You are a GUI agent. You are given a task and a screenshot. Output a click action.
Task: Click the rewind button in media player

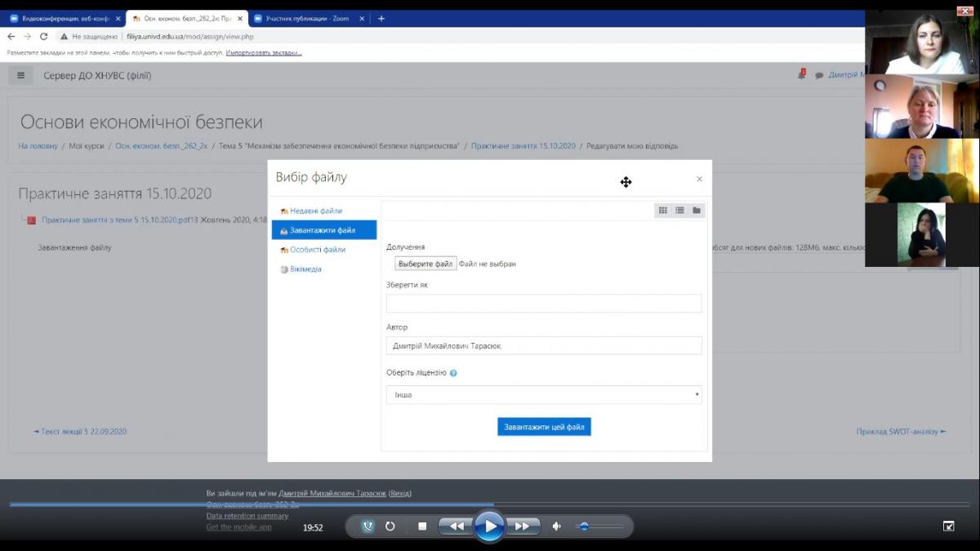(x=457, y=527)
